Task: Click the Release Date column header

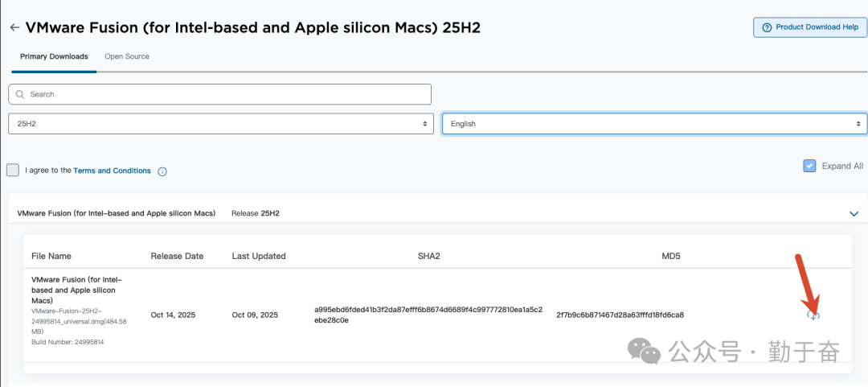Action: [177, 256]
